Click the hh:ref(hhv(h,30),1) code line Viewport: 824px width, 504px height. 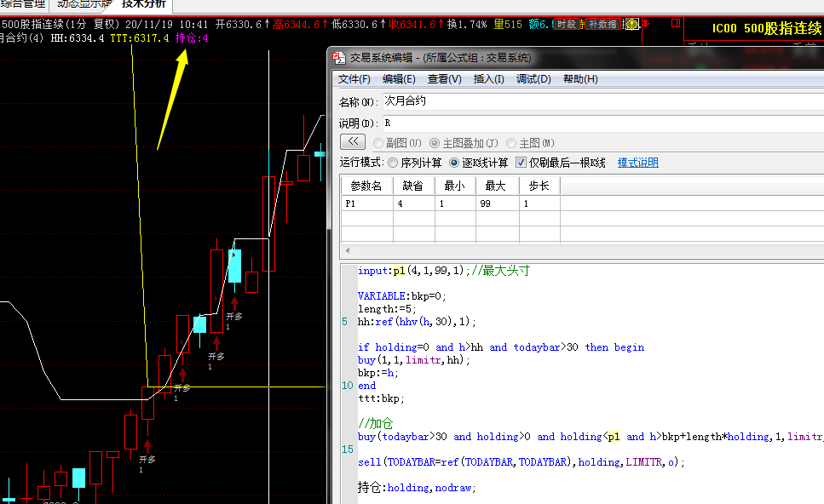pyautogui.click(x=417, y=321)
